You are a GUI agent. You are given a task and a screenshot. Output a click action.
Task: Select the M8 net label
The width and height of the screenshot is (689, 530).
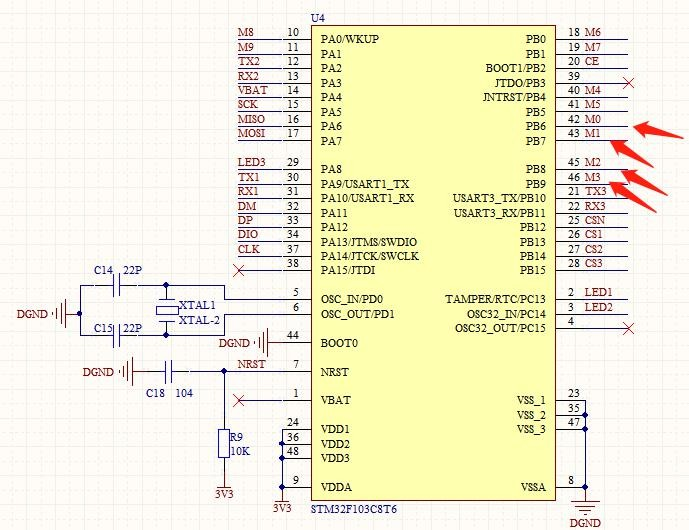246,33
